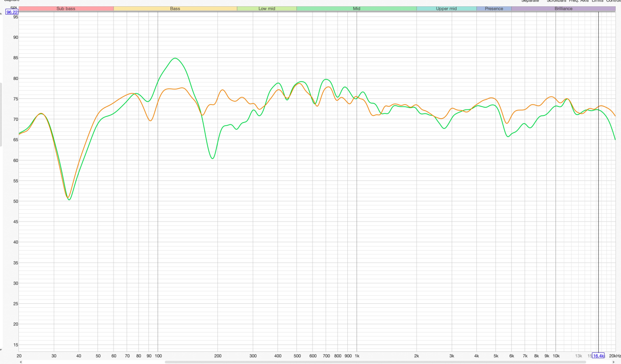Image resolution: width=621 pixels, height=364 pixels.
Task: Select the Bass frequency band header
Action: point(175,9)
